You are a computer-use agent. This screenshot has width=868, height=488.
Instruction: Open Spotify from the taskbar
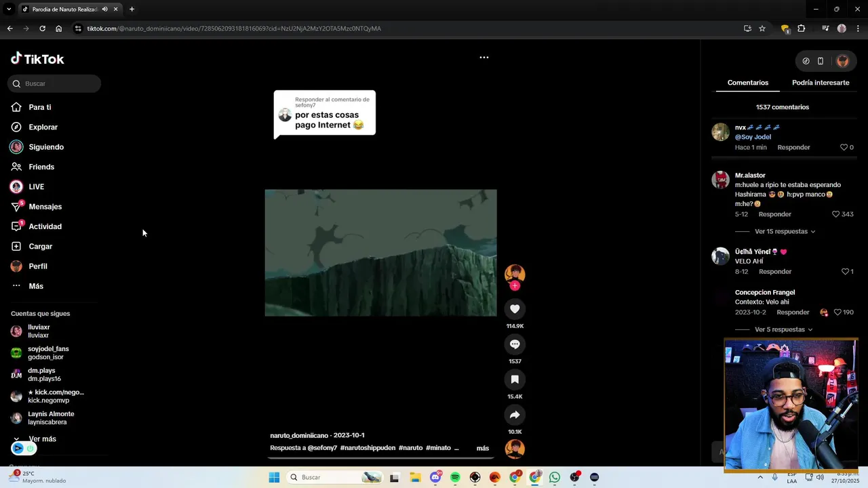[455, 477]
